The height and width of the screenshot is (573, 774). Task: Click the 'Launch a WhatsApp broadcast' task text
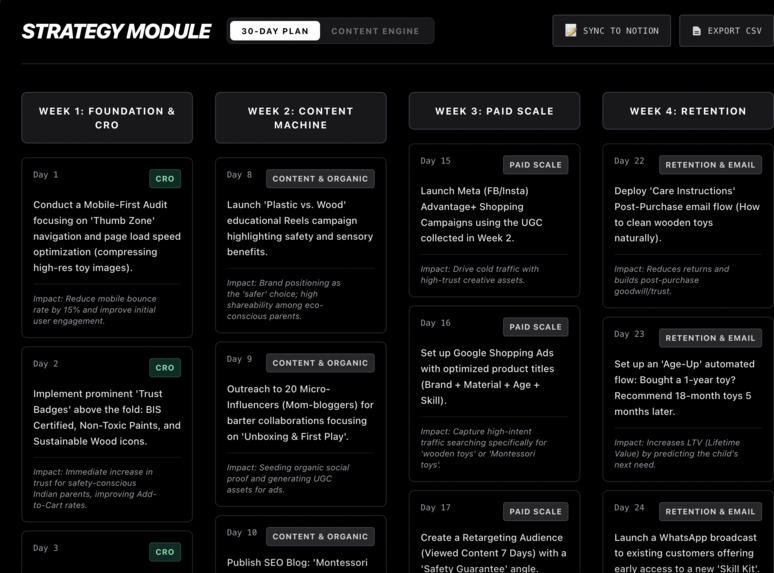[x=687, y=553]
